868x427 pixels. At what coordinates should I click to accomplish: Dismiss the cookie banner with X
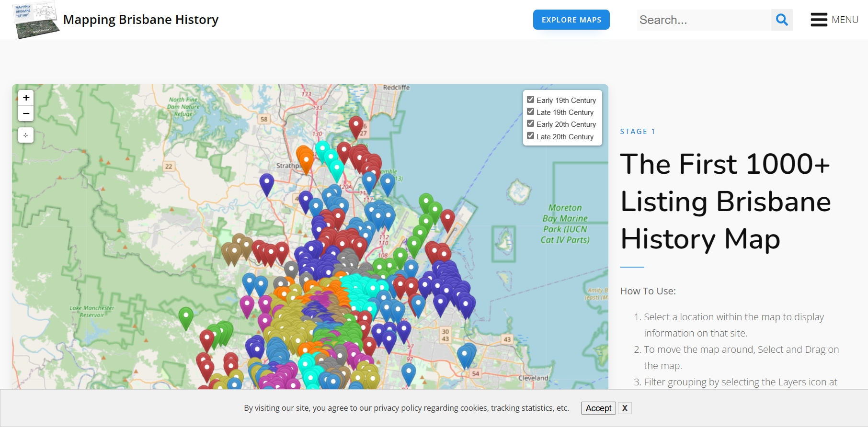tap(625, 408)
